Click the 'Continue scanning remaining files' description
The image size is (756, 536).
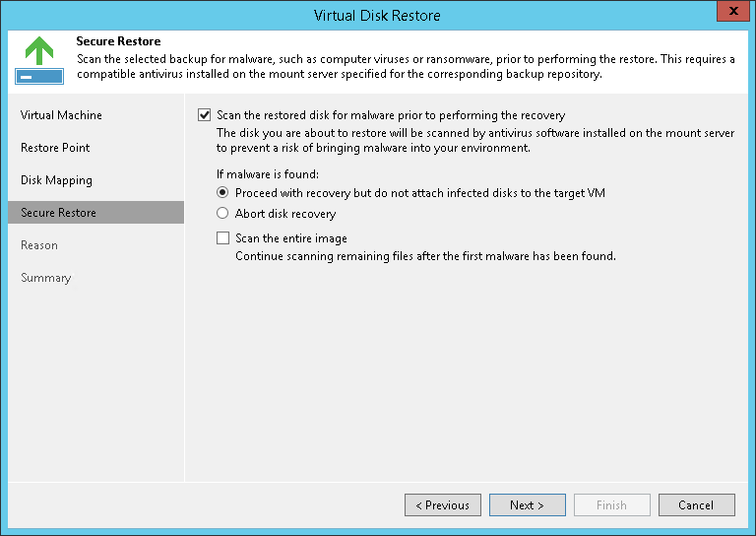(x=425, y=256)
